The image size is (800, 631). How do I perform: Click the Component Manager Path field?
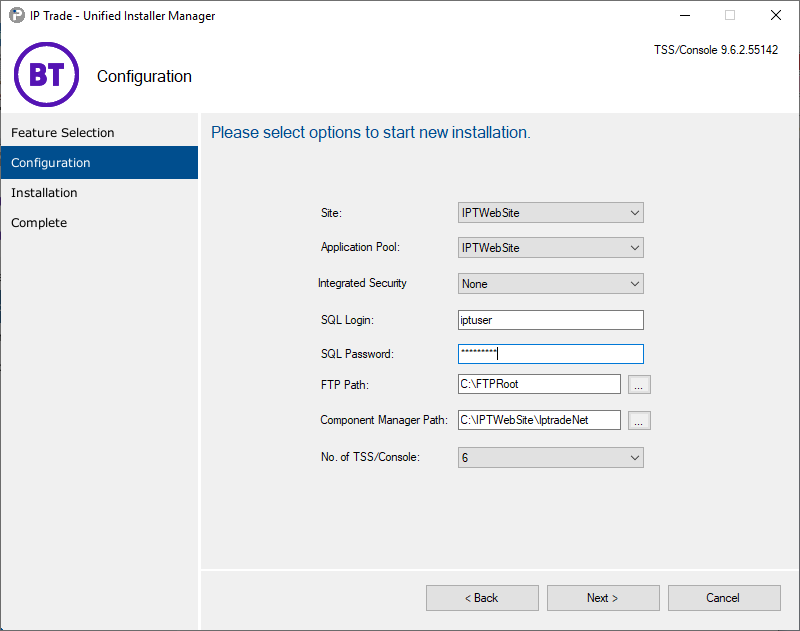tap(539, 420)
